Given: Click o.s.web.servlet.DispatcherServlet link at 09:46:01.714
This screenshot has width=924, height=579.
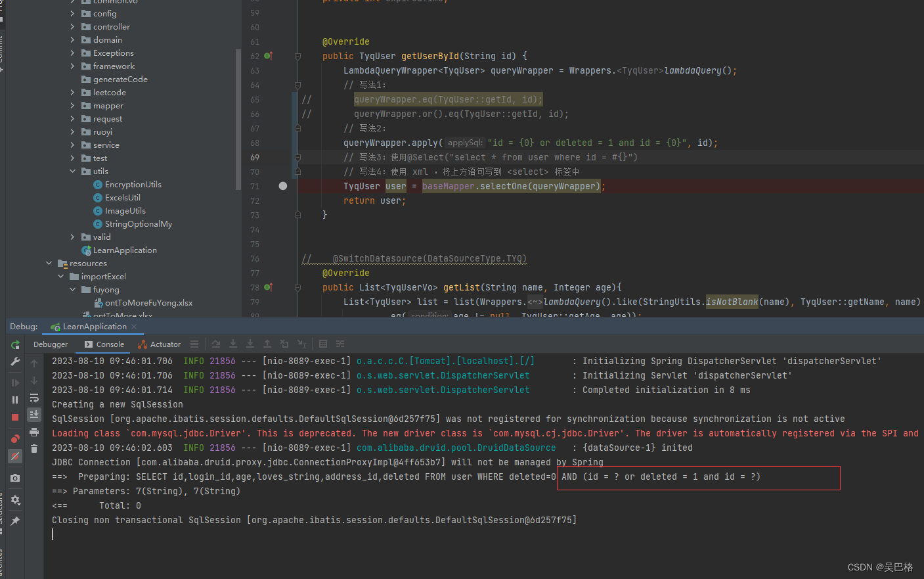Looking at the screenshot, I should [x=443, y=390].
